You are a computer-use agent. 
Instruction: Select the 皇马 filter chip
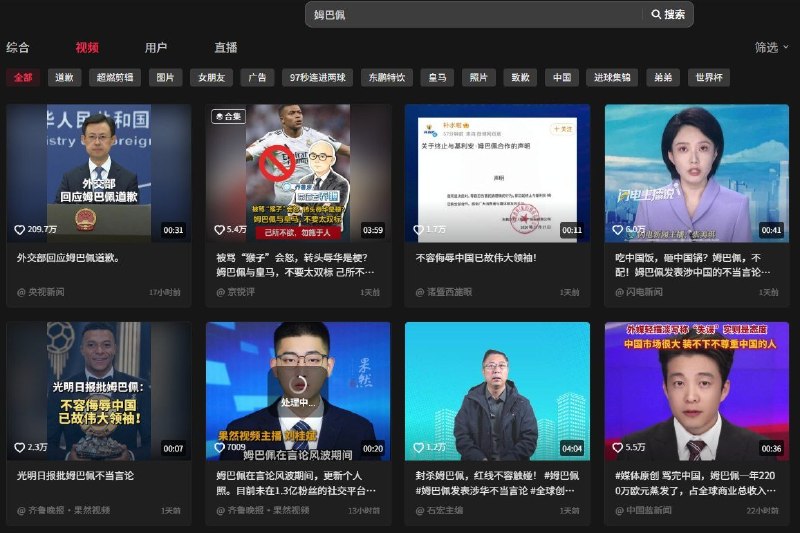click(x=437, y=78)
